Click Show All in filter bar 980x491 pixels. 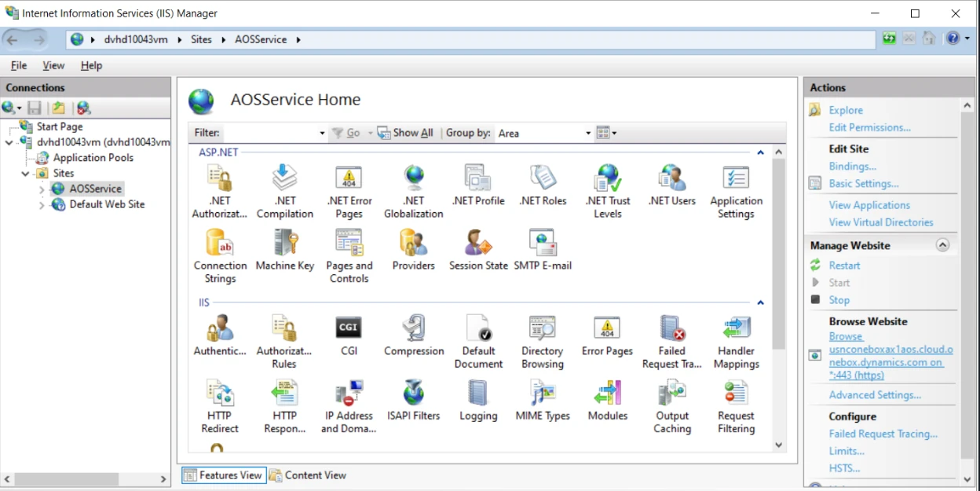pyautogui.click(x=405, y=134)
